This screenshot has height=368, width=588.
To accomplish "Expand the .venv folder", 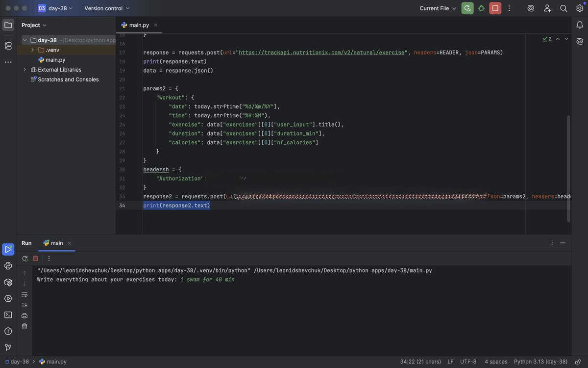I will click(x=32, y=50).
